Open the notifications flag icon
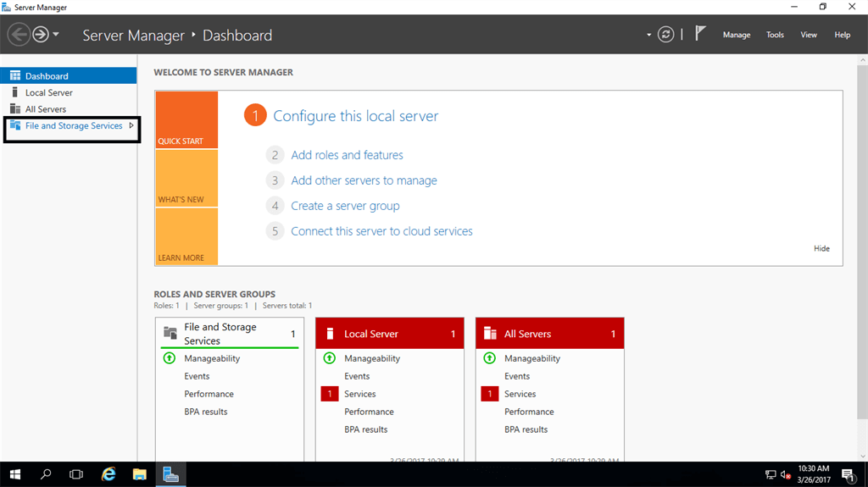This screenshot has width=868, height=487. point(700,34)
